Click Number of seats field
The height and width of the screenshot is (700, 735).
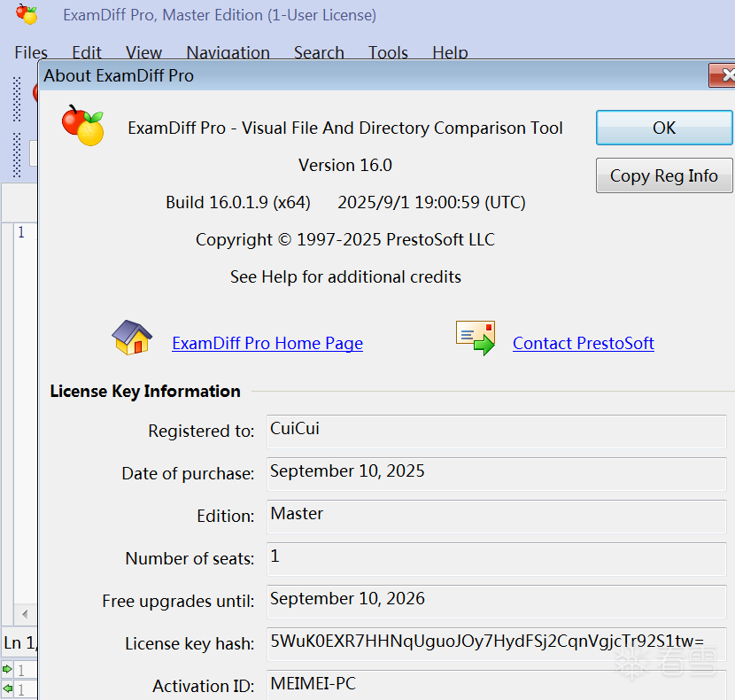point(497,559)
